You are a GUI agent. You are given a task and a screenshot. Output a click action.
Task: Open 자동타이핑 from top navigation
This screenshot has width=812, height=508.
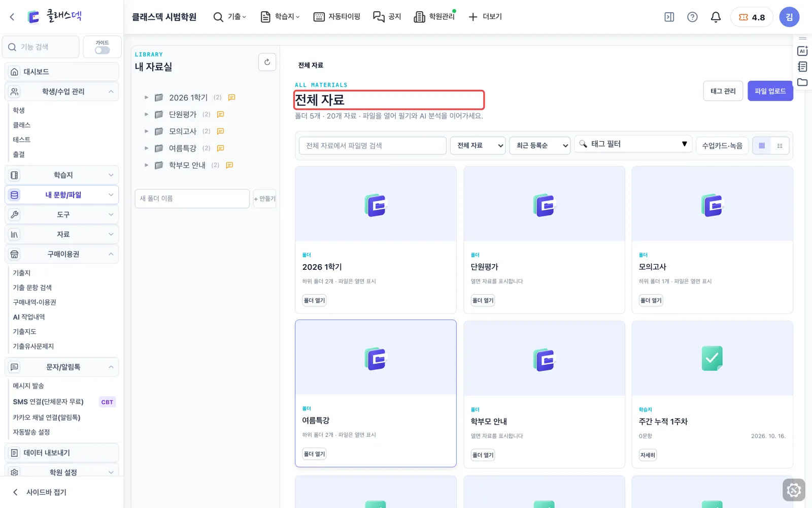click(x=337, y=17)
